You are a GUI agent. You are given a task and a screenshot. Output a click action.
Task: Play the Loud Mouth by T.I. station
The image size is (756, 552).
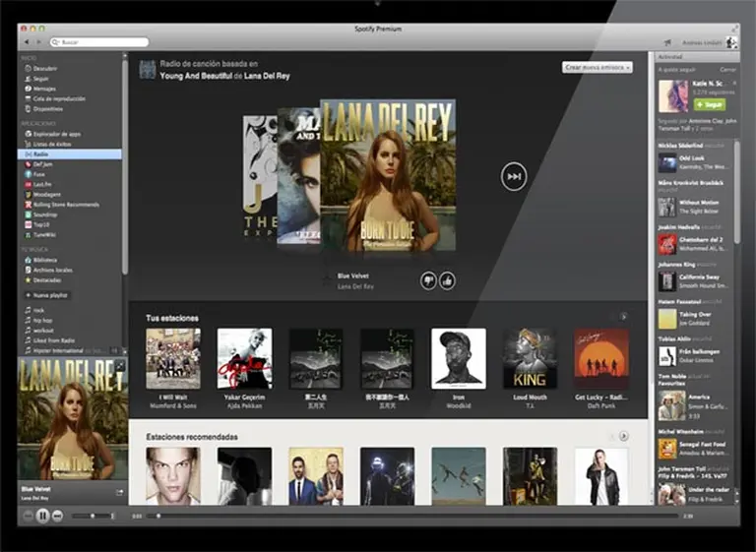530,359
